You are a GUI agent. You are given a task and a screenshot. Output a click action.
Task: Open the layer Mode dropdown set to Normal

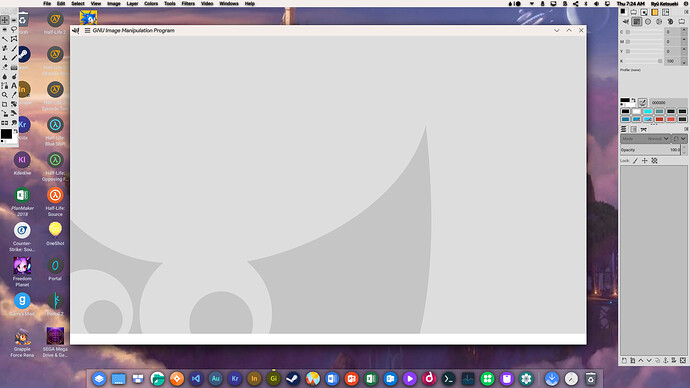(x=645, y=139)
